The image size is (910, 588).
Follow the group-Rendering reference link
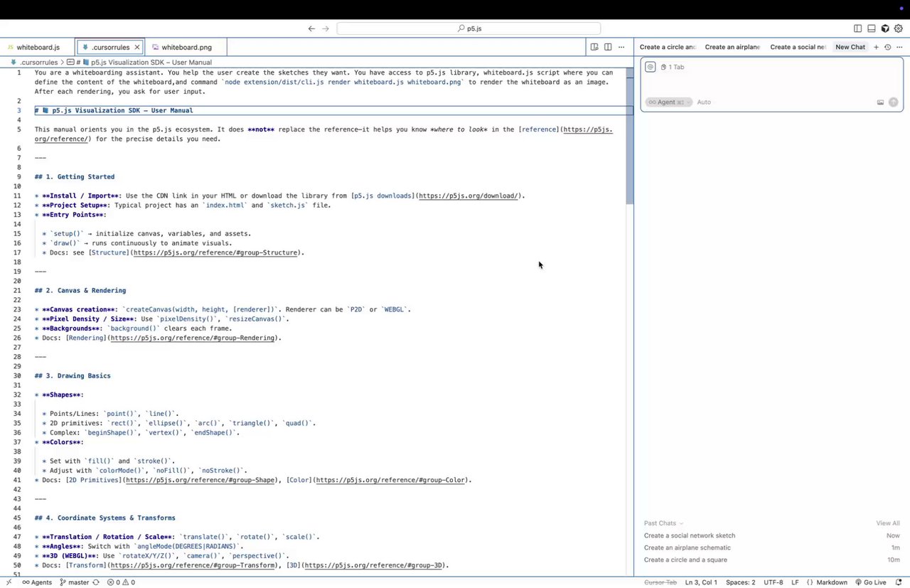pos(192,338)
